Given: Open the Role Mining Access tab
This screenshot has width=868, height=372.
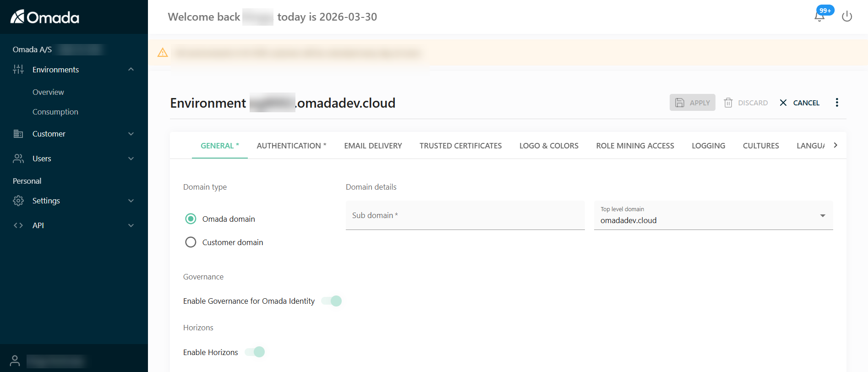Looking at the screenshot, I should coord(635,146).
